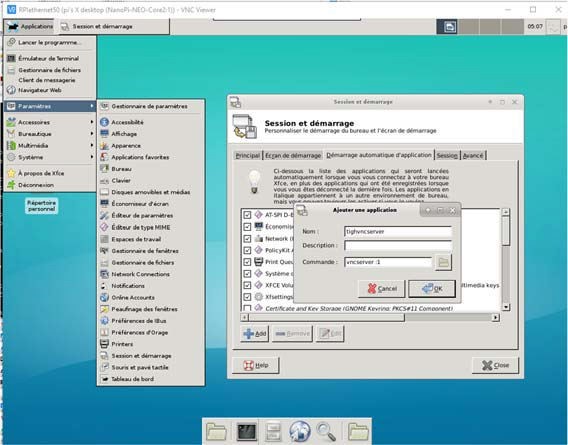
Task: Toggle the PolicyKit autostart checkbox
Action: [247, 250]
